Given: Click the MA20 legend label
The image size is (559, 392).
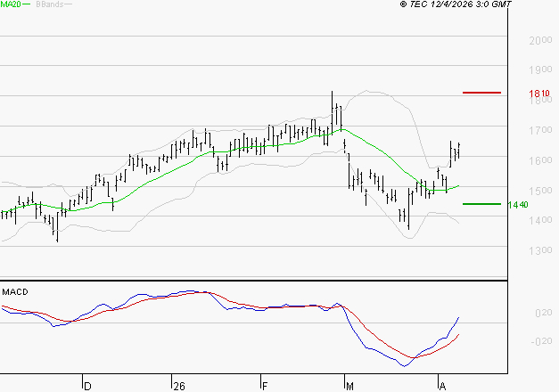Looking at the screenshot, I should pos(10,5).
